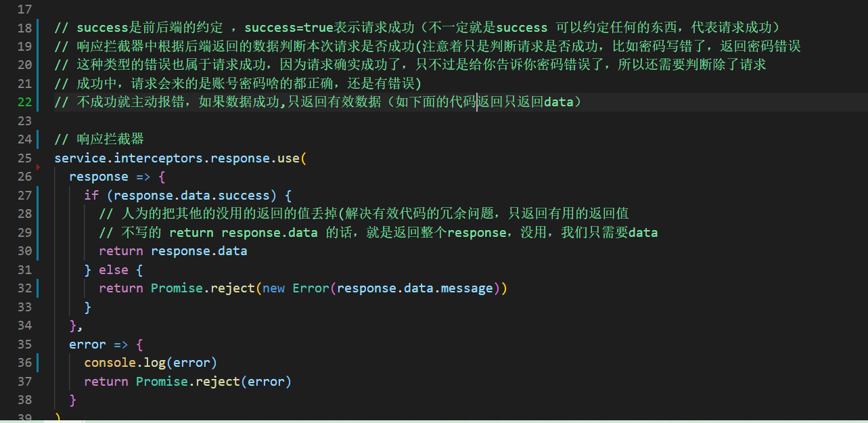Click line number 37 in the gutter
This screenshot has width=868, height=423.
coord(24,382)
